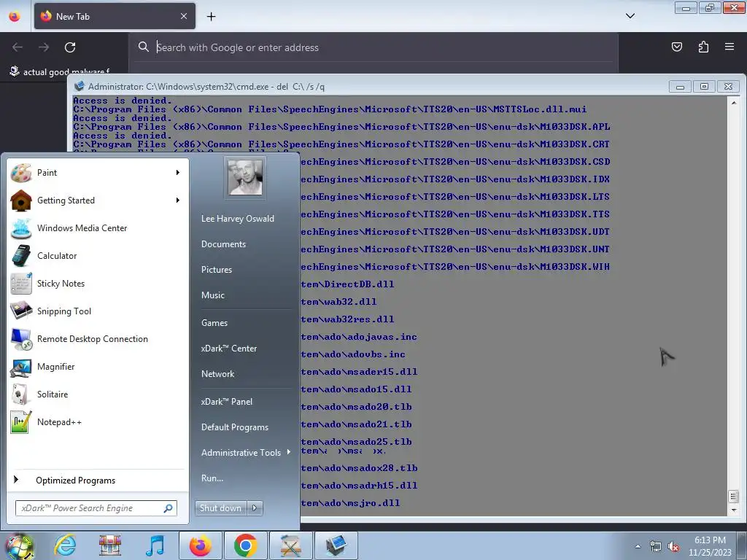Open the Firefox hamburger menu
747x560 pixels.
point(729,47)
